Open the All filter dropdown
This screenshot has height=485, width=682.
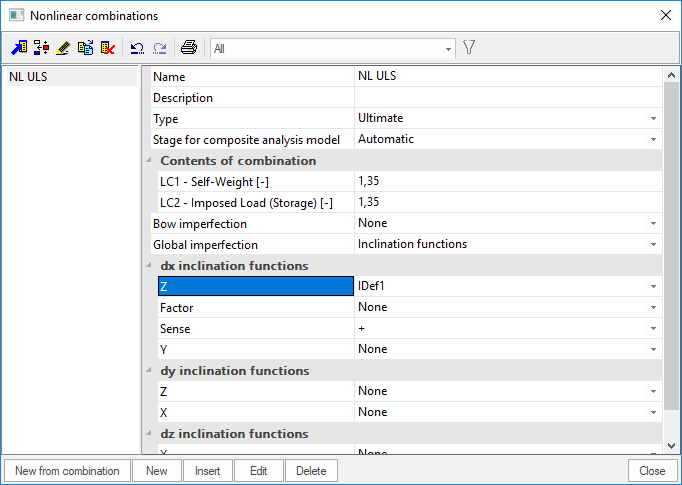coord(448,48)
